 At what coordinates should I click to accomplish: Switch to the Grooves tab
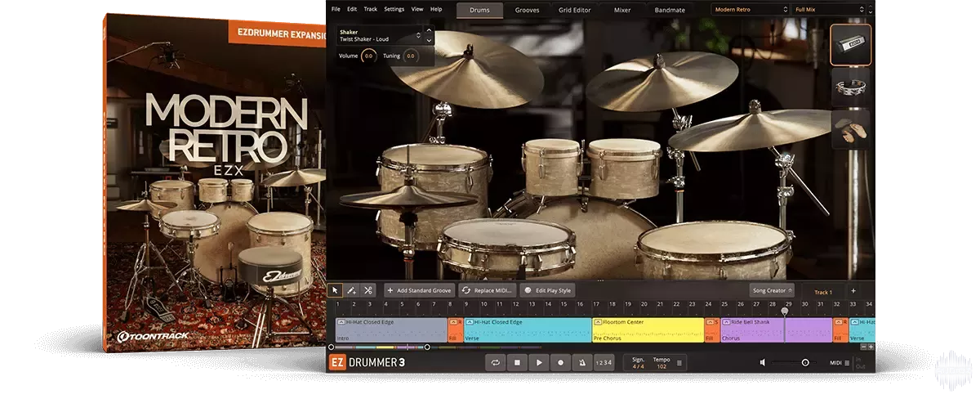coord(527,10)
